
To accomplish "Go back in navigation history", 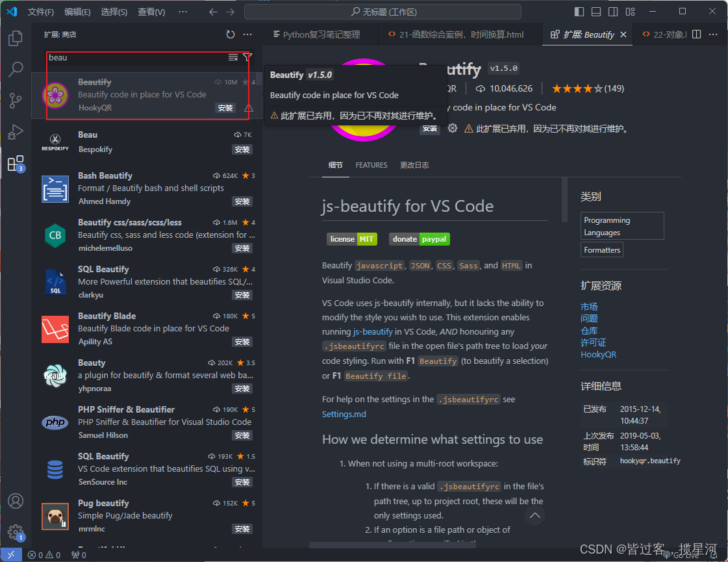I will point(213,12).
